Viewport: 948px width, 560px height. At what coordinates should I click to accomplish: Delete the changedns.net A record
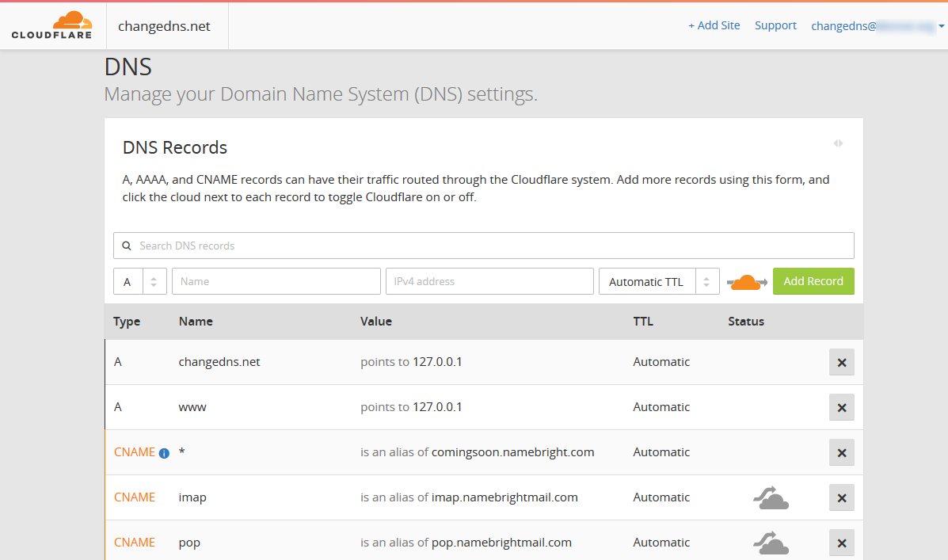pyautogui.click(x=841, y=363)
